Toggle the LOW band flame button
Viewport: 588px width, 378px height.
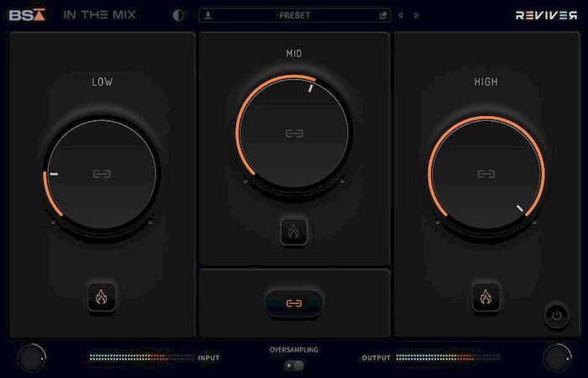coord(102,297)
